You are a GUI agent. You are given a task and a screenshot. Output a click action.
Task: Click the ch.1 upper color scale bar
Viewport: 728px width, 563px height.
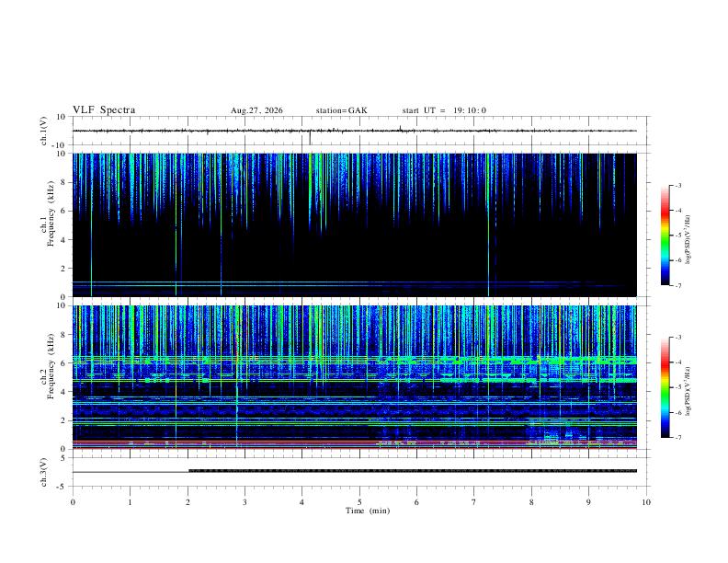(665, 236)
